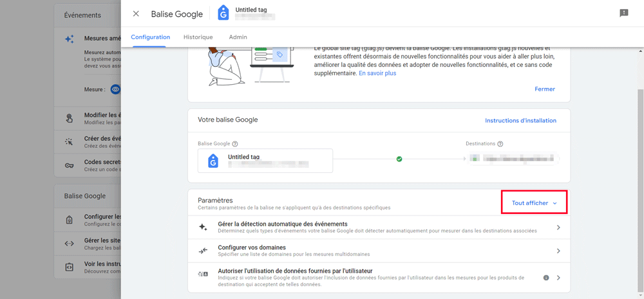
Task: Click Balise Google heading in background page
Action: tap(85, 196)
